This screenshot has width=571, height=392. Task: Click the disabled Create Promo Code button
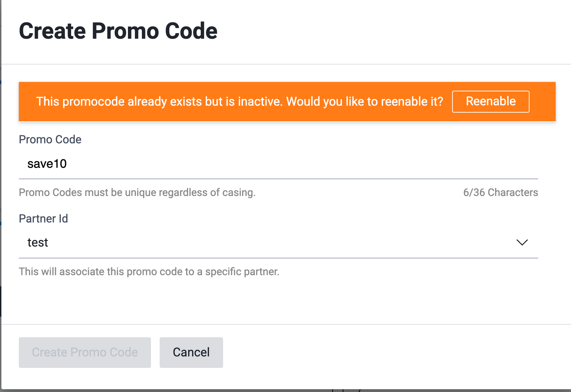(84, 352)
